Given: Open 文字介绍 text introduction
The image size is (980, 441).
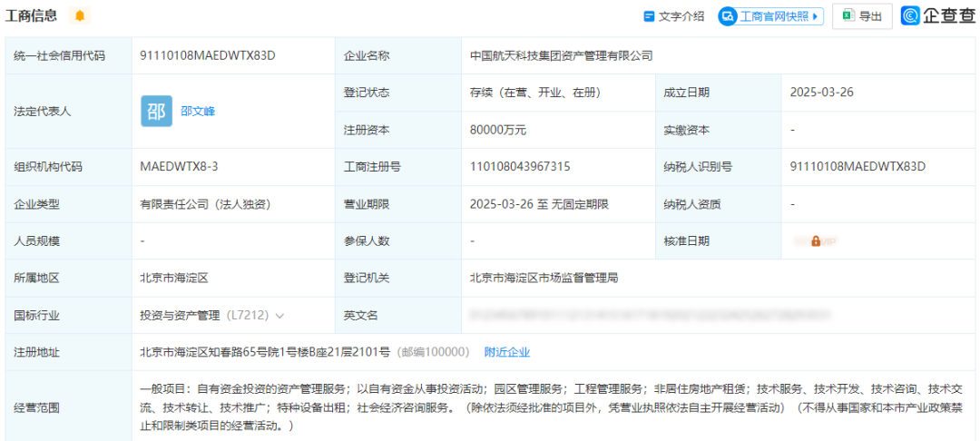Looking at the screenshot, I should 673,17.
